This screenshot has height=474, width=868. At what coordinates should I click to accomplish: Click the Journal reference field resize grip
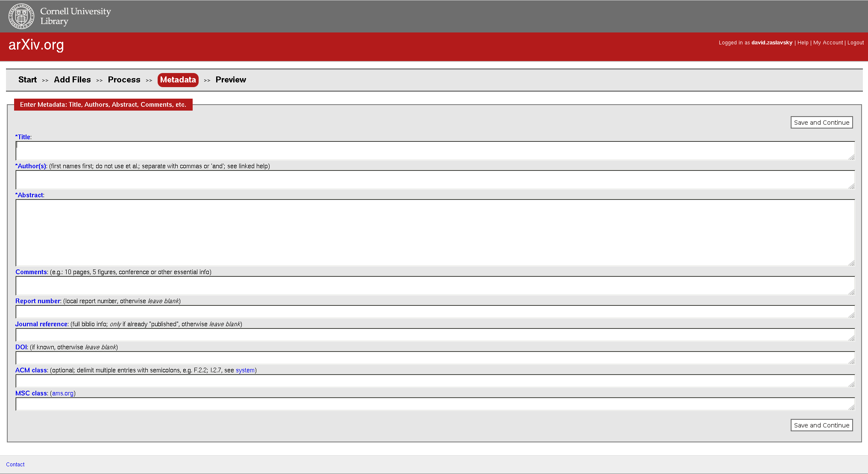coord(851,338)
